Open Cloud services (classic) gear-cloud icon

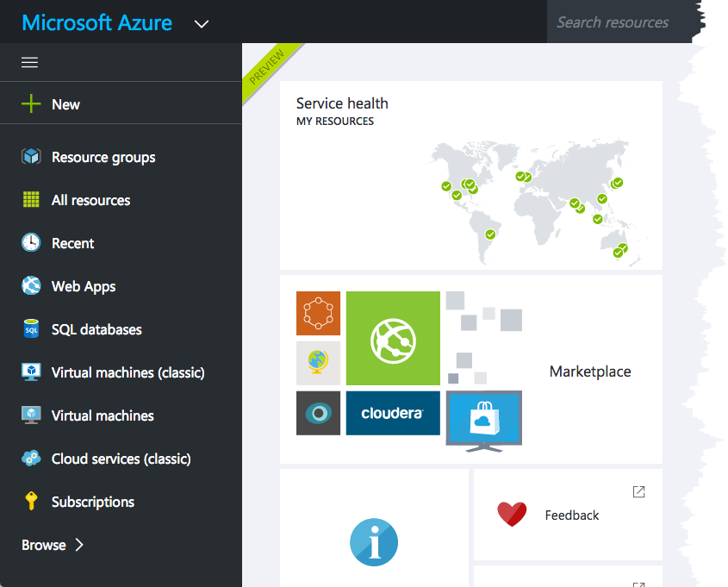[x=31, y=458]
